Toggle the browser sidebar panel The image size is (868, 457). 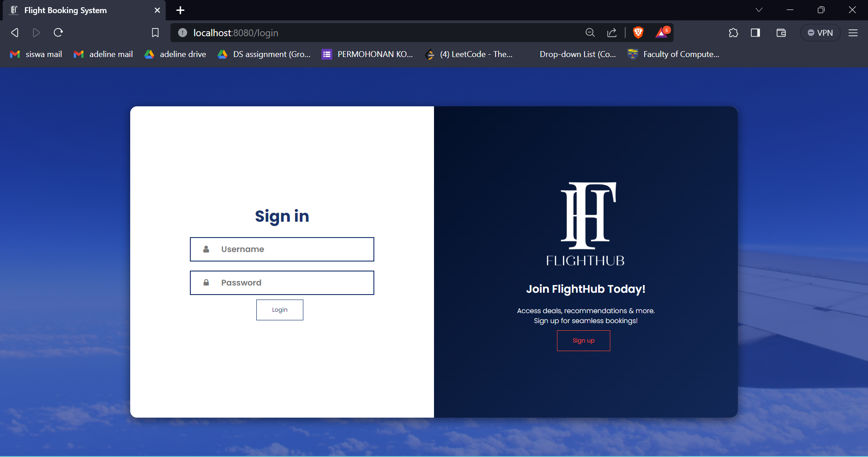coord(755,33)
